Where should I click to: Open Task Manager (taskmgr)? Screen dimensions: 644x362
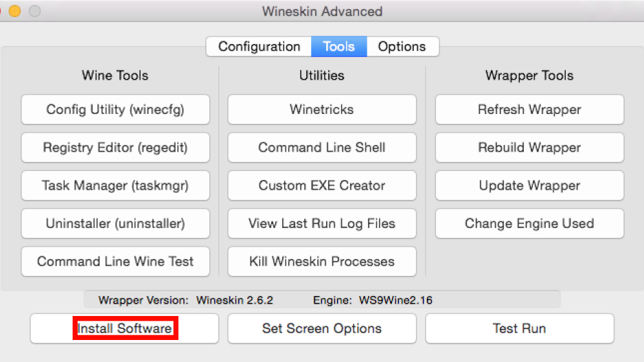tap(115, 185)
